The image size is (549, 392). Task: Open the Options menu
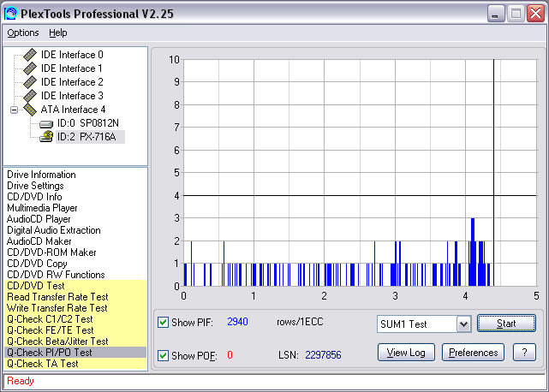[23, 33]
